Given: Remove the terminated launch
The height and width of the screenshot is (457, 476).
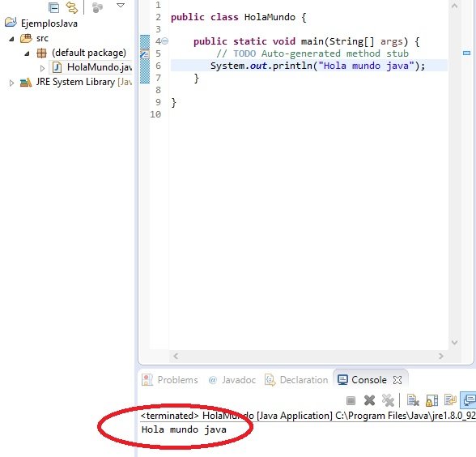Looking at the screenshot, I should point(369,400).
